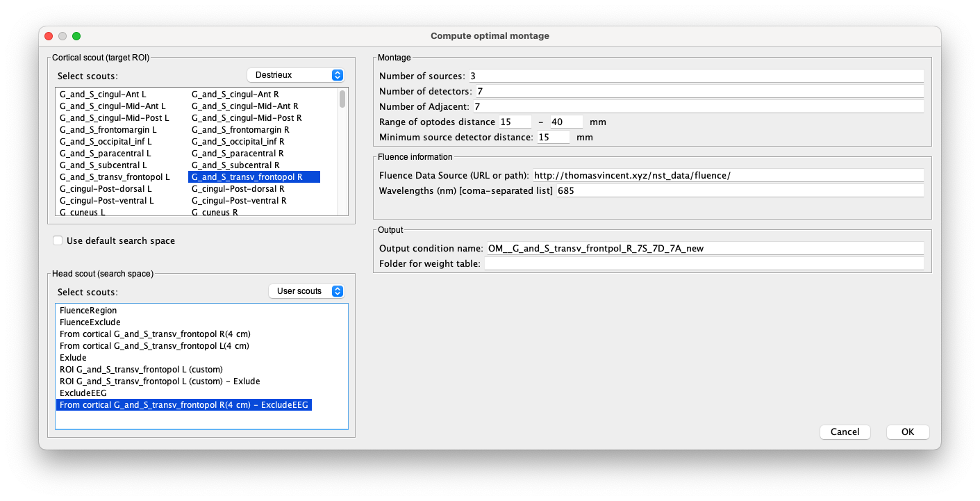Select head scout Exlude
Screen dimensions: 980x501
[x=73, y=357]
